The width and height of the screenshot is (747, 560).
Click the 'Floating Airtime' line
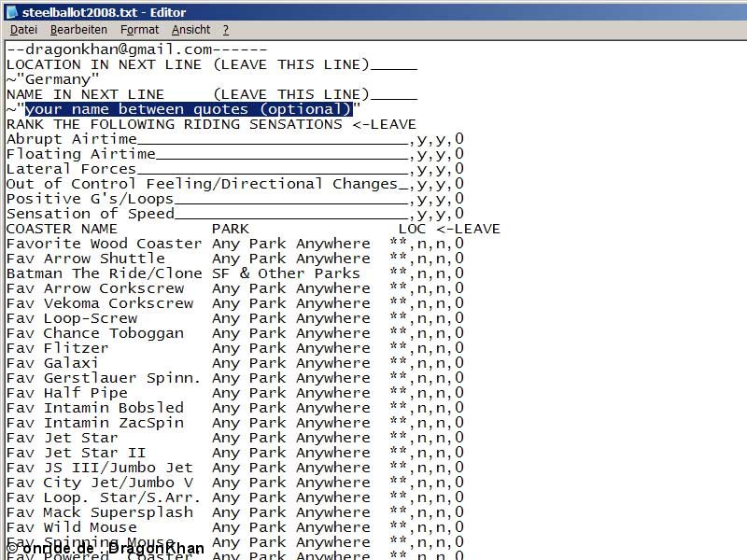tap(235, 154)
